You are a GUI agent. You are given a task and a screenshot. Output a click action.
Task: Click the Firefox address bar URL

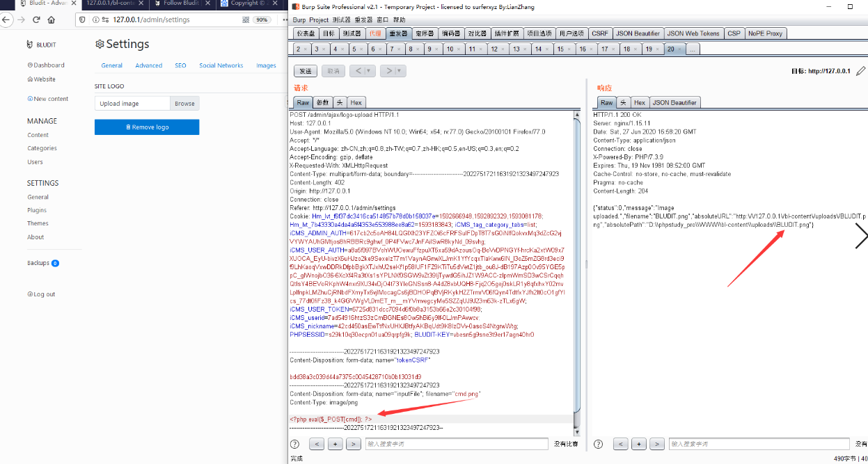pos(150,20)
